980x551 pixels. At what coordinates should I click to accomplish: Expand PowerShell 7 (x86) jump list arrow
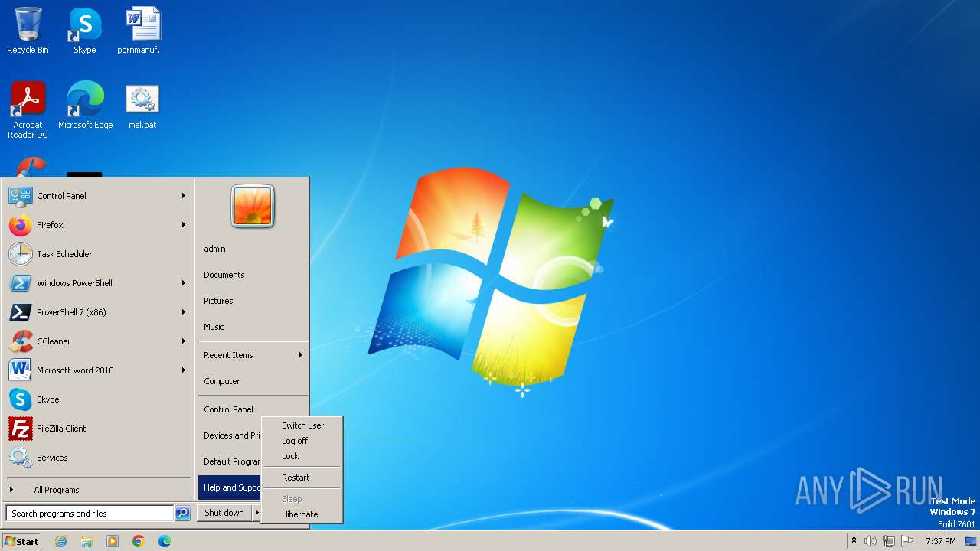point(184,312)
